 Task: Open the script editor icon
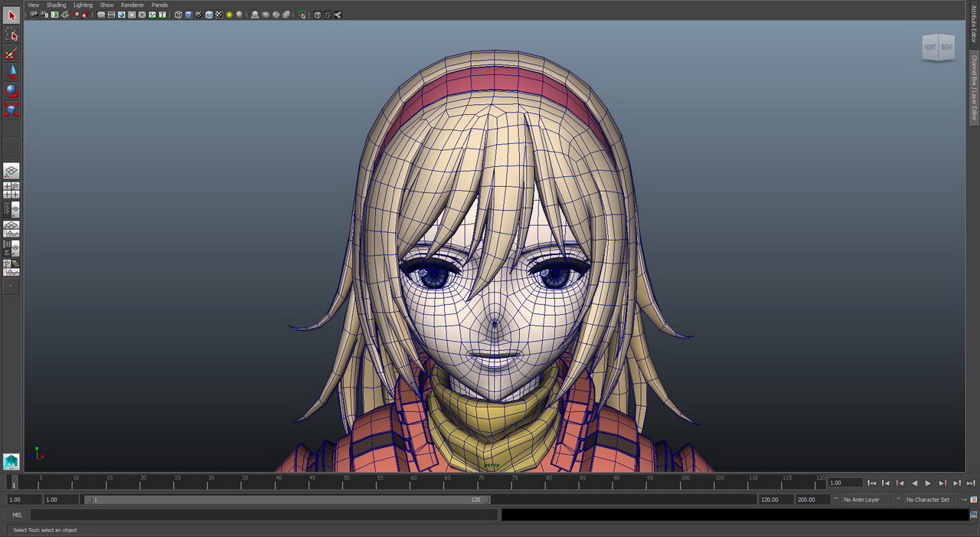point(973,515)
